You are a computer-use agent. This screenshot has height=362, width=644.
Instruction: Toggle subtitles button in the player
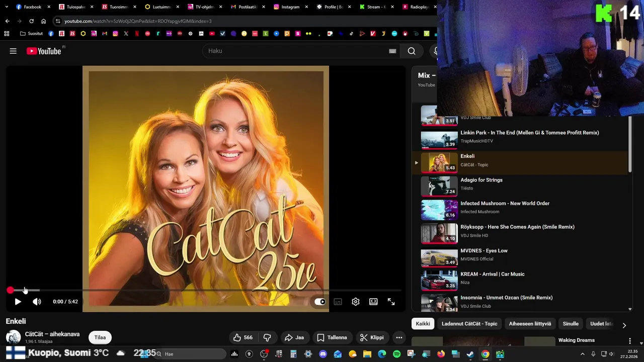pos(338,302)
